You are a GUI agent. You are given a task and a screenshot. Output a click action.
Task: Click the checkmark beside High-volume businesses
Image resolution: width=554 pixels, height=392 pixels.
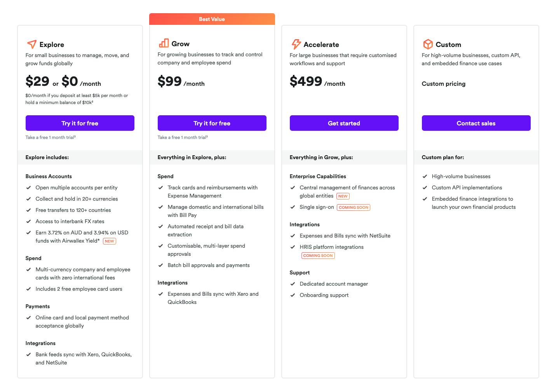[x=425, y=176]
